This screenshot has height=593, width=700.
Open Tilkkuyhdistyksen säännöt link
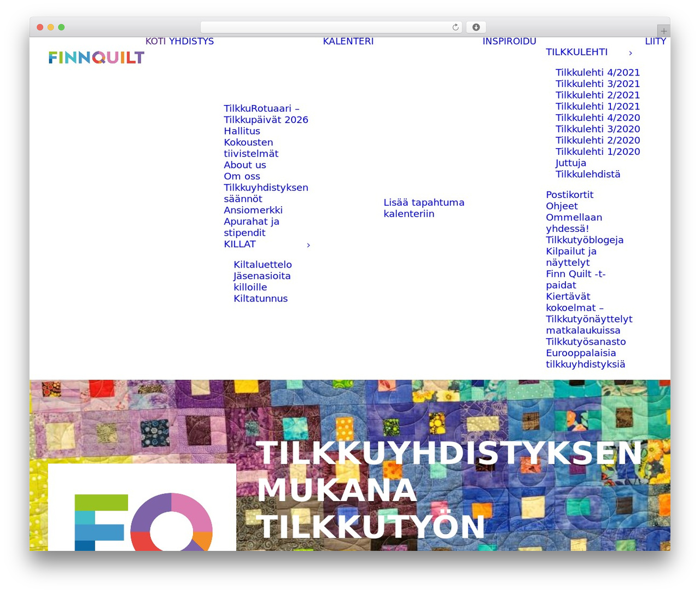(266, 193)
